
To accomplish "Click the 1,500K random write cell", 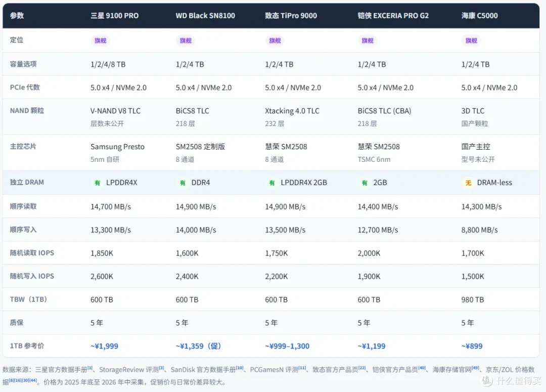I will click(473, 277).
